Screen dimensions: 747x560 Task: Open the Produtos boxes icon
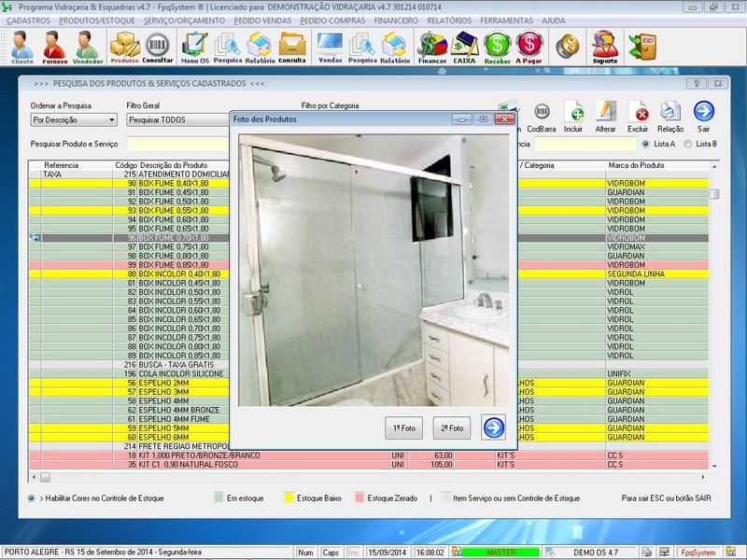(124, 47)
